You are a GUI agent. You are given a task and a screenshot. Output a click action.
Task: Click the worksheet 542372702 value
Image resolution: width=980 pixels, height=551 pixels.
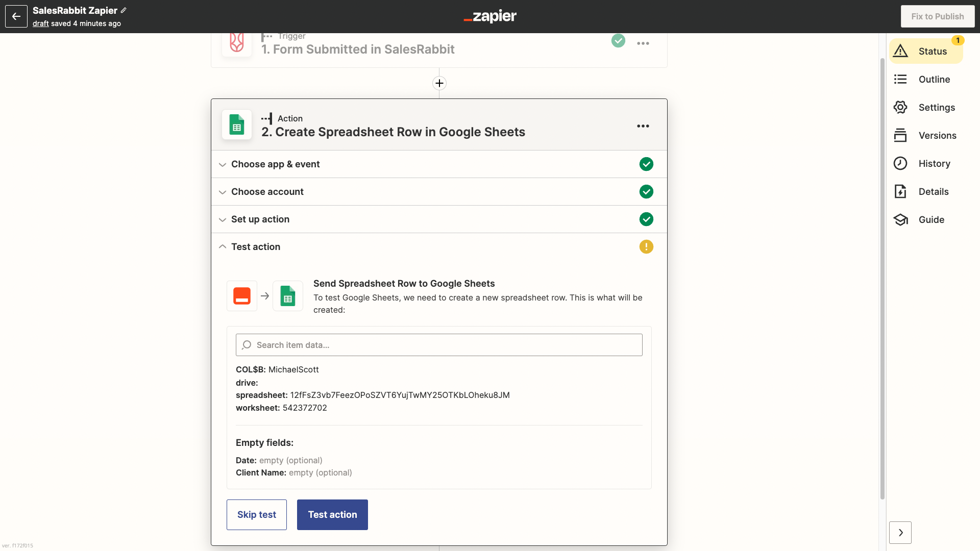[305, 408]
